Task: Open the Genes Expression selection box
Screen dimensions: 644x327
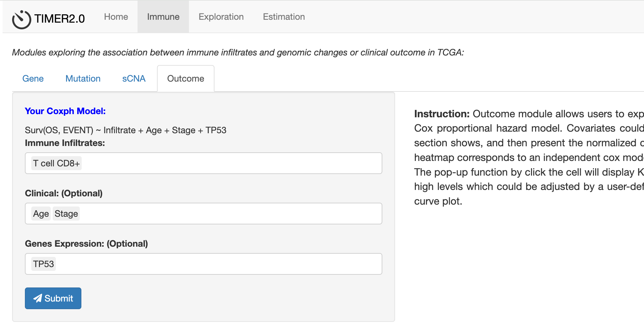Action: click(x=223, y=264)
